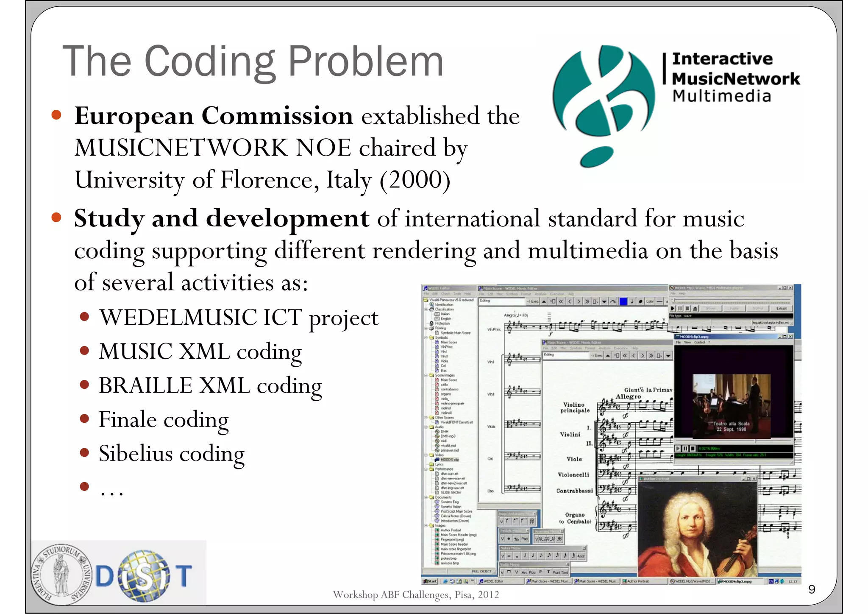
Task: Click last page icon in rear Main Score editor
Action: (595, 301)
